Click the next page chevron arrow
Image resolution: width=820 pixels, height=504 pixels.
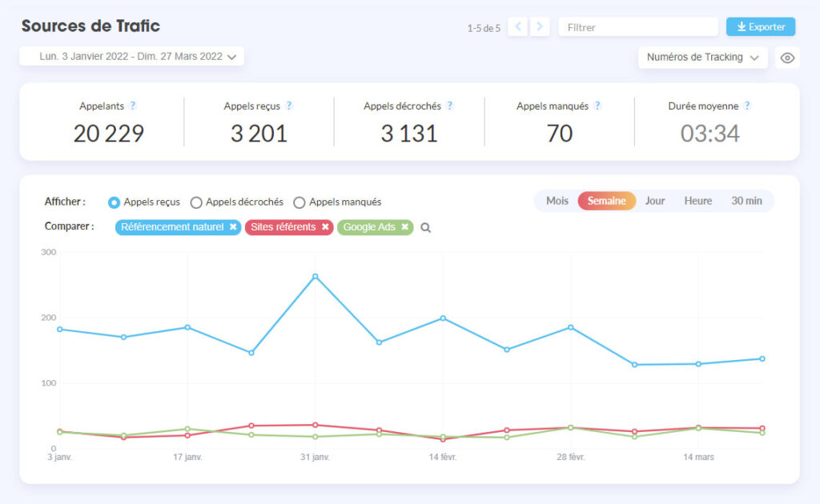(x=539, y=26)
